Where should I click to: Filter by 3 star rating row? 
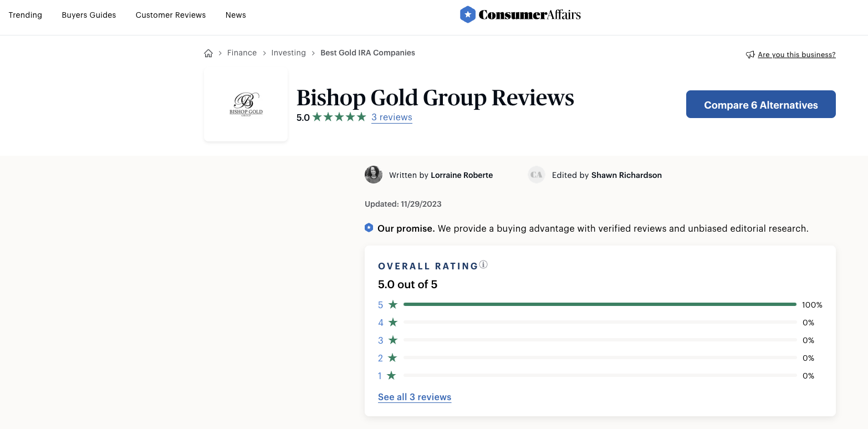click(600, 340)
